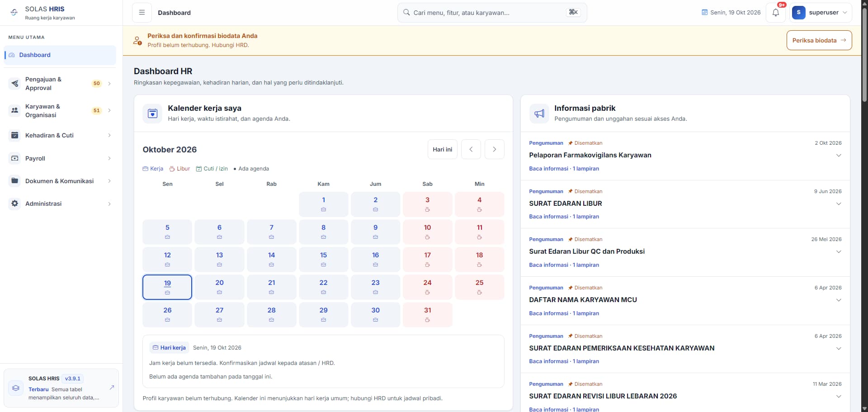Viewport: 868px width, 412px height.
Task: Click the page vertical scrollbar
Action: pyautogui.click(x=864, y=54)
